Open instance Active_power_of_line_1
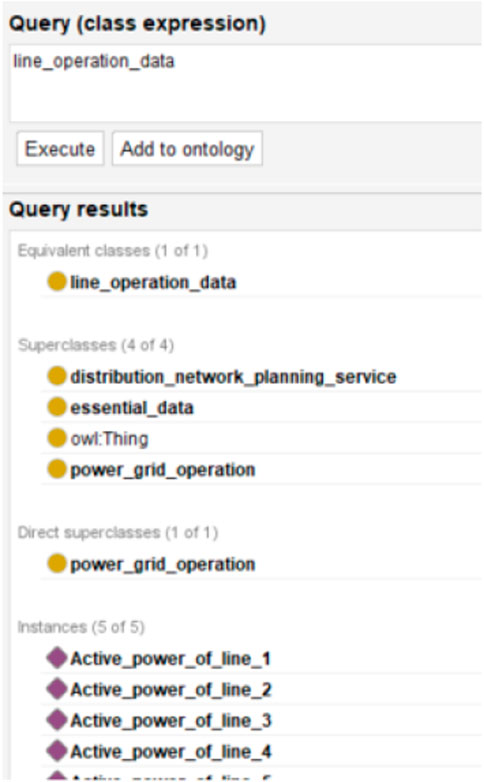484x782 pixels. point(170,659)
